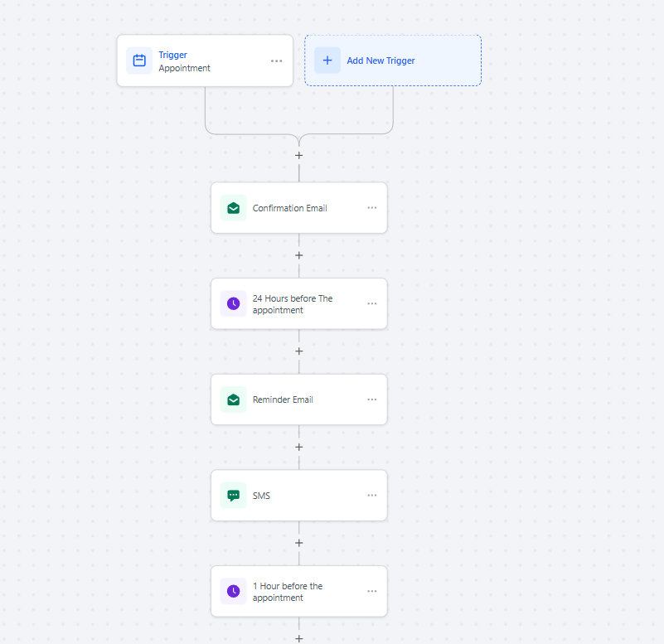Open Appointment trigger options menu
664x644 pixels.
277,61
